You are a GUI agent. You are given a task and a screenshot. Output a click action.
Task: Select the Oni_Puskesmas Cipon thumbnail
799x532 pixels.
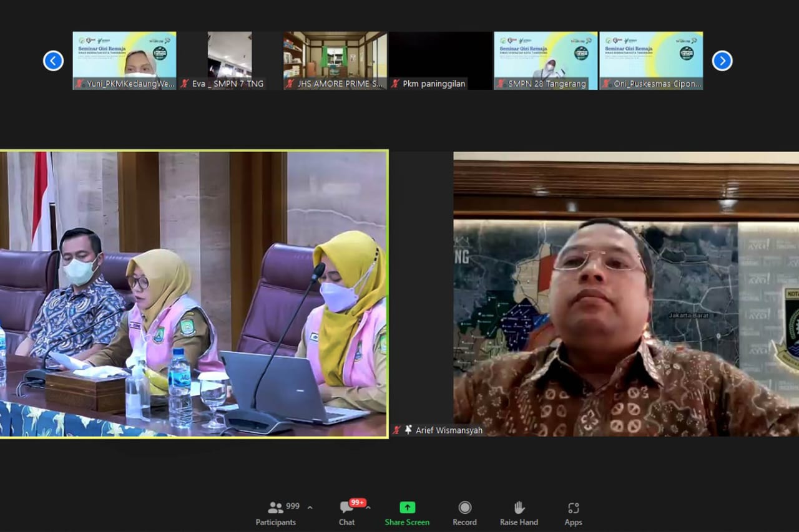(x=651, y=56)
